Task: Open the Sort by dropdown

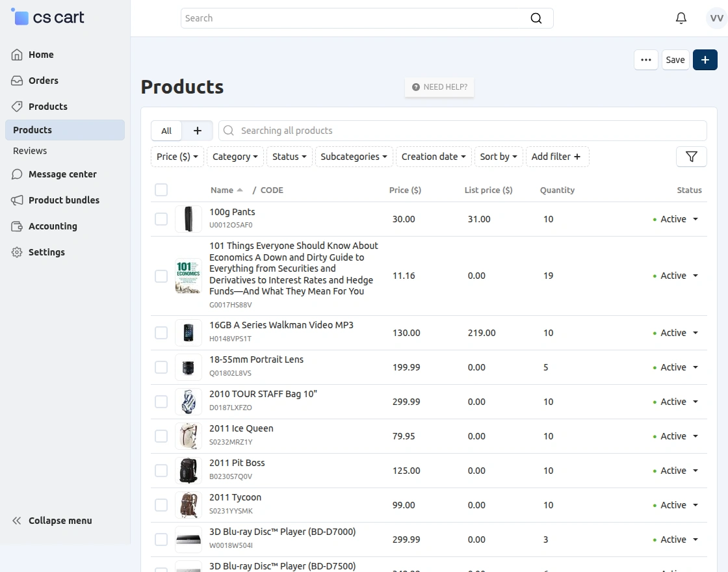Action: coord(499,157)
